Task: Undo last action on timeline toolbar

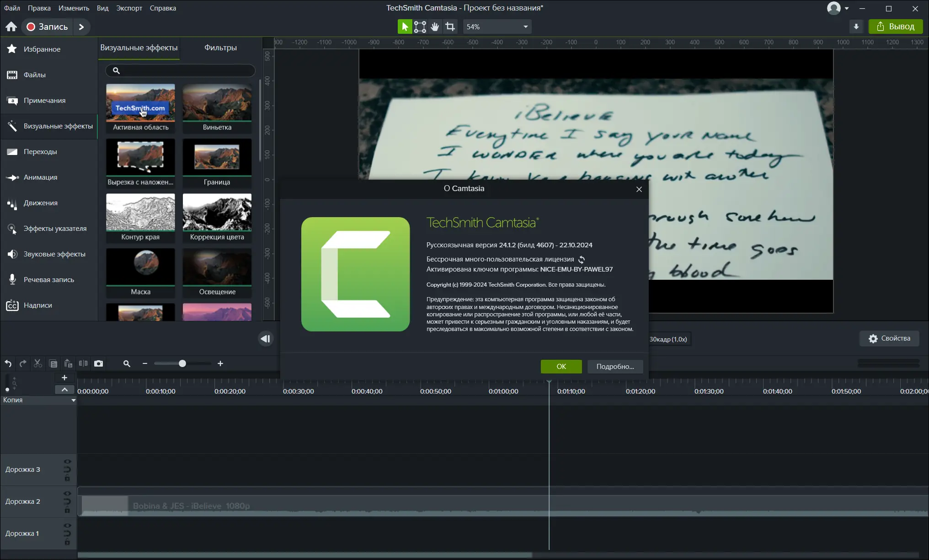Action: tap(8, 363)
